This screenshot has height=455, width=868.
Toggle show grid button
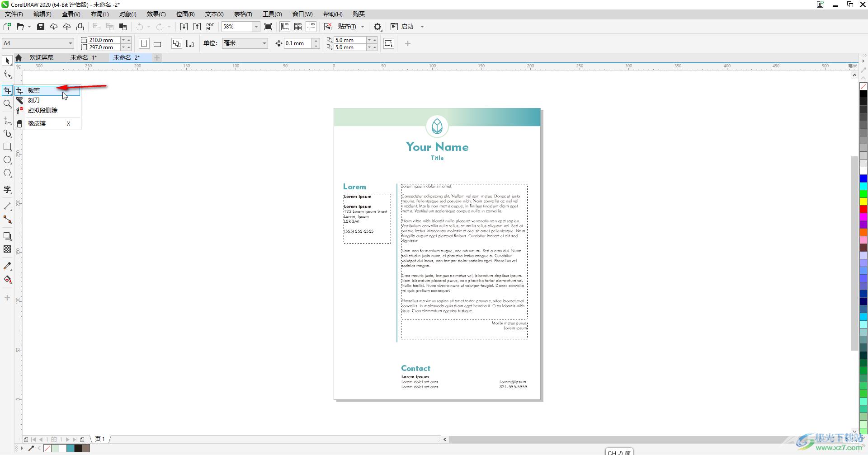tap(298, 27)
